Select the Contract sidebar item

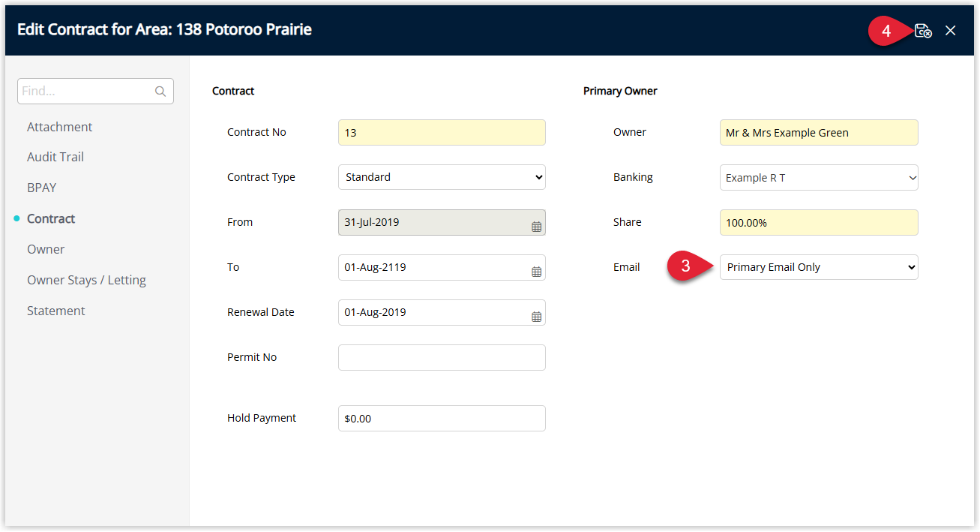tap(51, 218)
